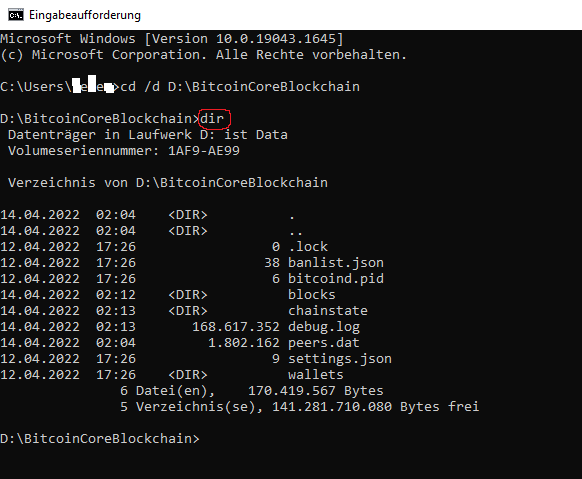Image resolution: width=582 pixels, height=479 pixels.
Task: Click the command prompt icon in title bar
Action: pos(16,15)
